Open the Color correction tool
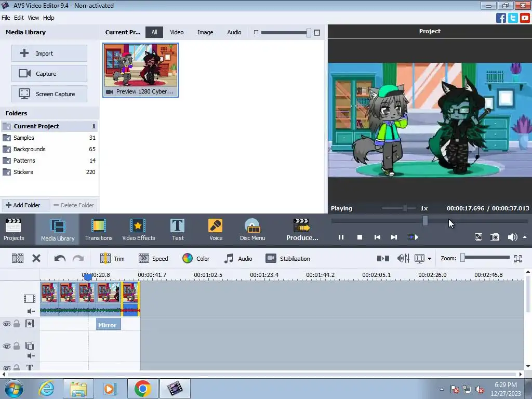This screenshot has width=532, height=399. (196, 259)
